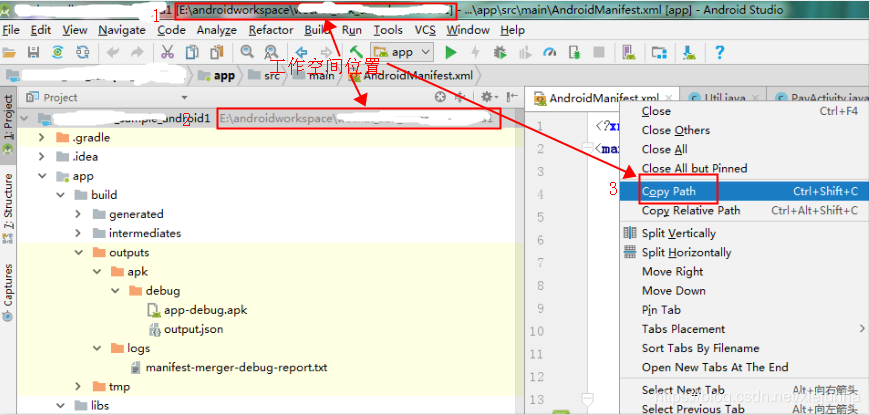
Task: Collapse the app module folder
Action: tap(42, 176)
